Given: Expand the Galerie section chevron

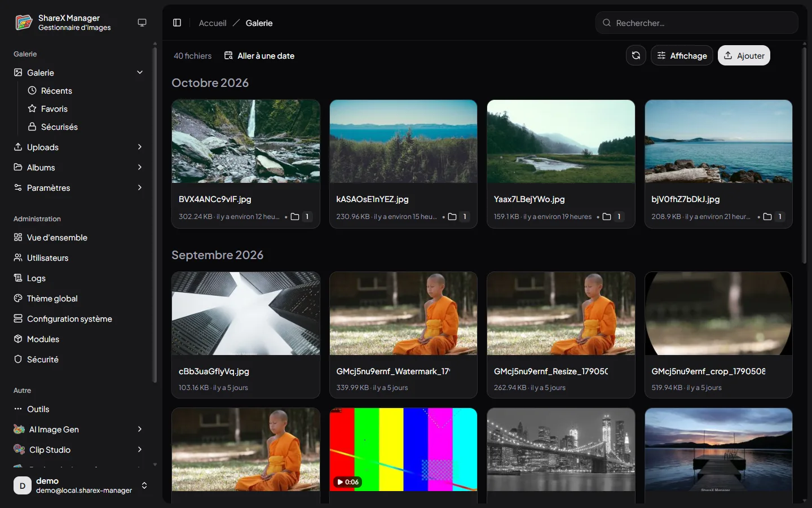Looking at the screenshot, I should pos(140,72).
